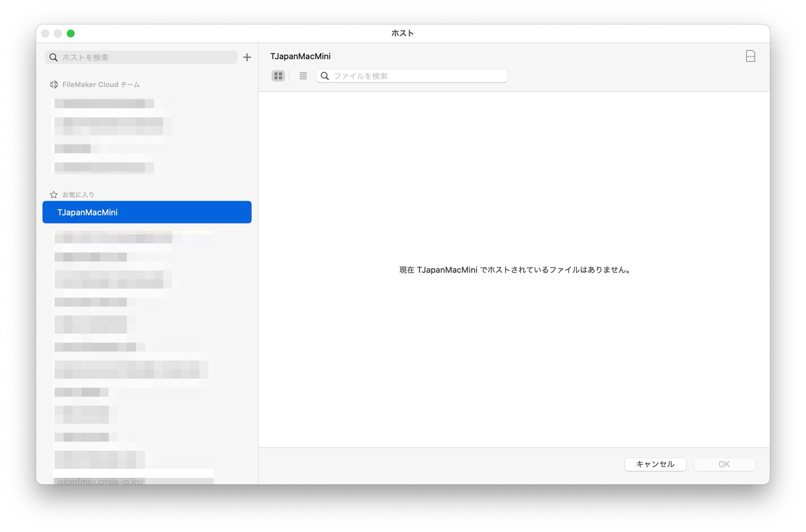Switch file display to icon grid view
The height and width of the screenshot is (532, 806).
(x=278, y=76)
